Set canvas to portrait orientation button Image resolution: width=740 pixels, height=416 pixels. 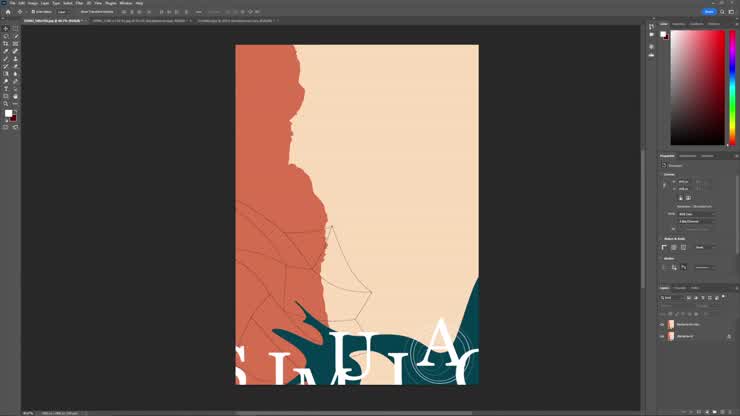pos(681,198)
